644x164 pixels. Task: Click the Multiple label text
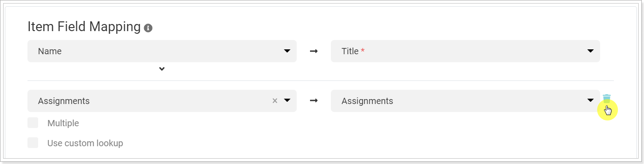[63, 123]
